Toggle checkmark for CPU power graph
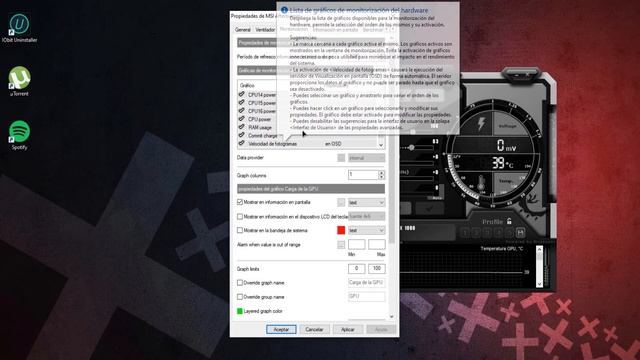The height and width of the screenshot is (360, 640). pyautogui.click(x=241, y=119)
